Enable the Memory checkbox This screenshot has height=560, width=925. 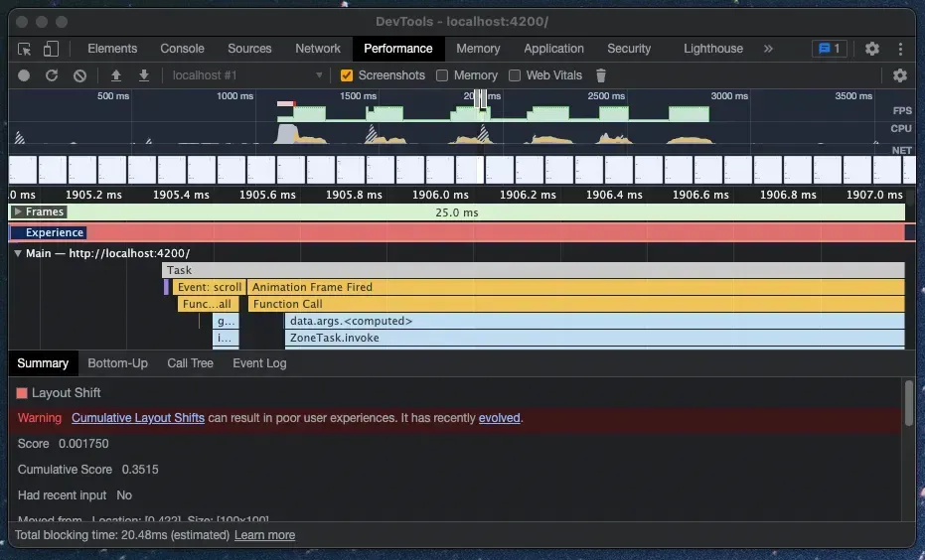pos(442,75)
